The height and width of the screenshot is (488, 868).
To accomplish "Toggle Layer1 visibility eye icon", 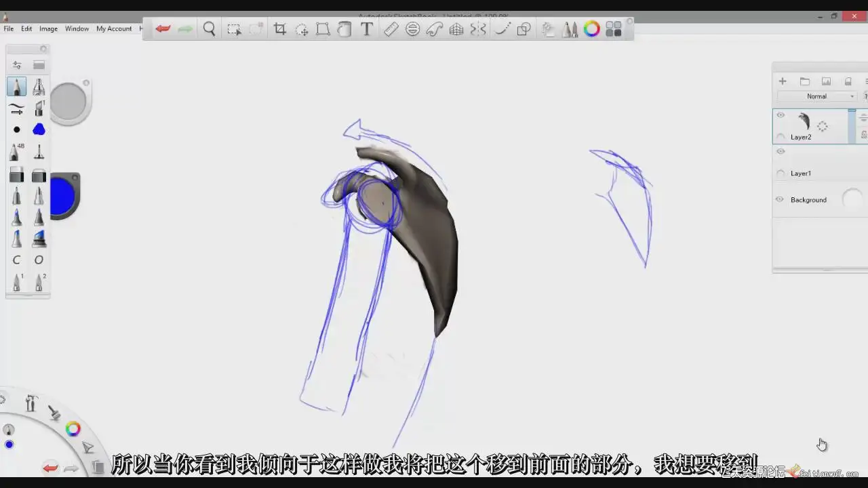I will (x=780, y=152).
